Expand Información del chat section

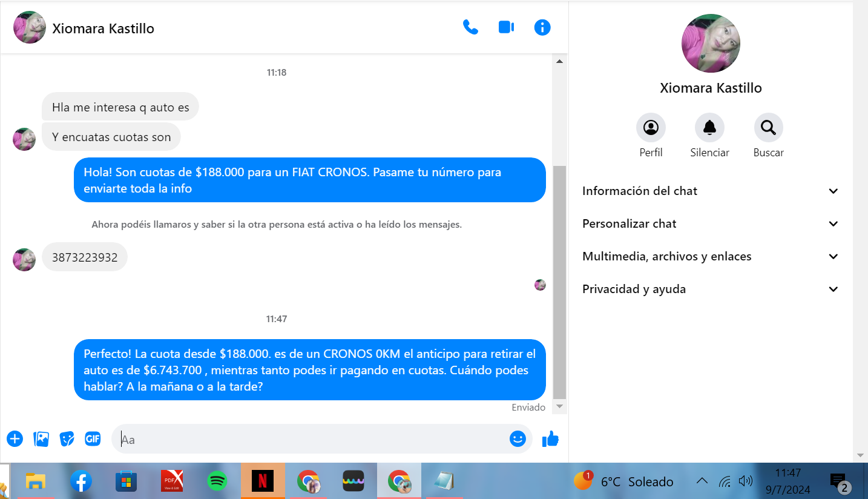[x=711, y=191]
